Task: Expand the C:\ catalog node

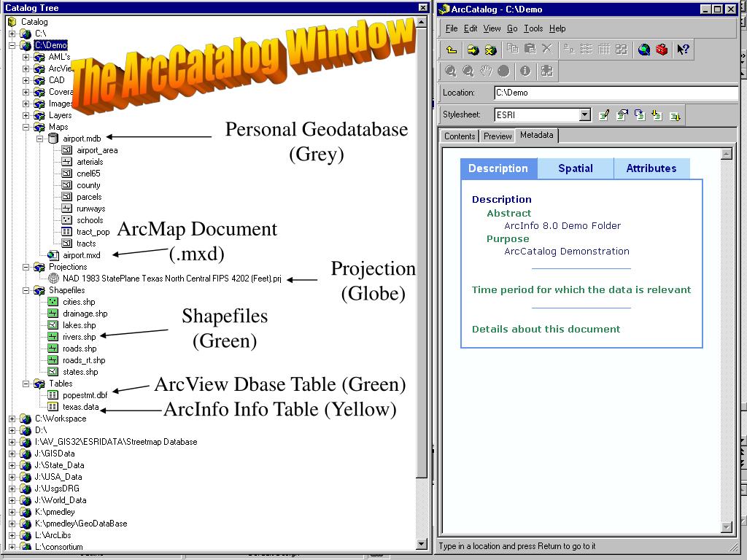Action: [12, 34]
